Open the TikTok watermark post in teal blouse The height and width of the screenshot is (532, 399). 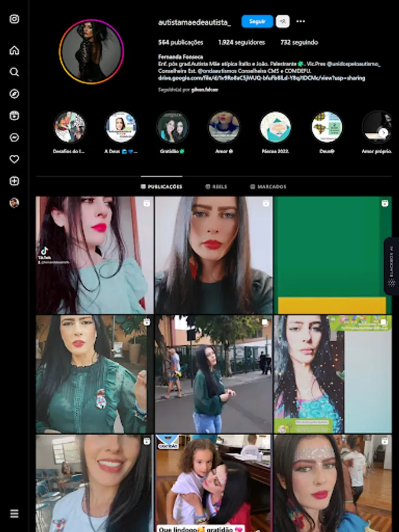[x=95, y=255]
